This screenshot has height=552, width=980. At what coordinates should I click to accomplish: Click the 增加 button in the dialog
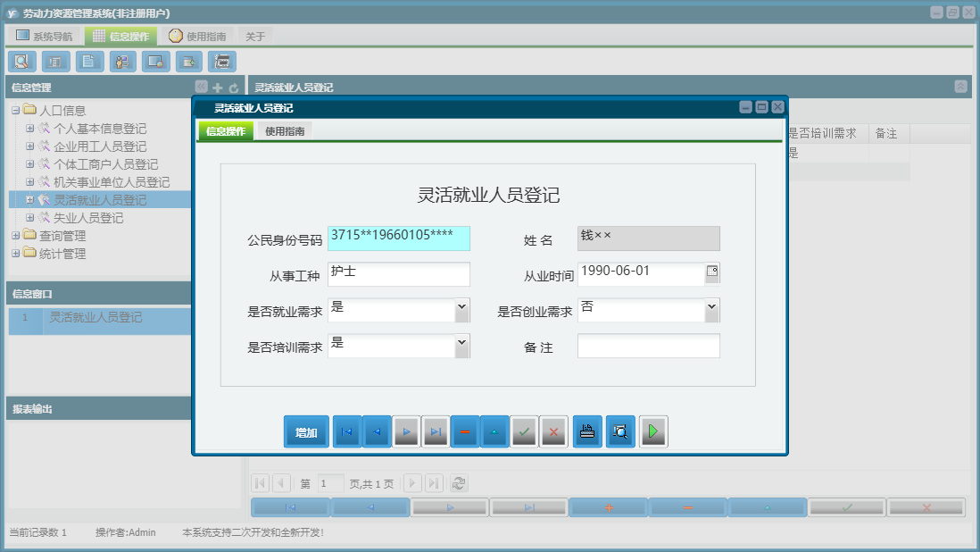coord(306,431)
